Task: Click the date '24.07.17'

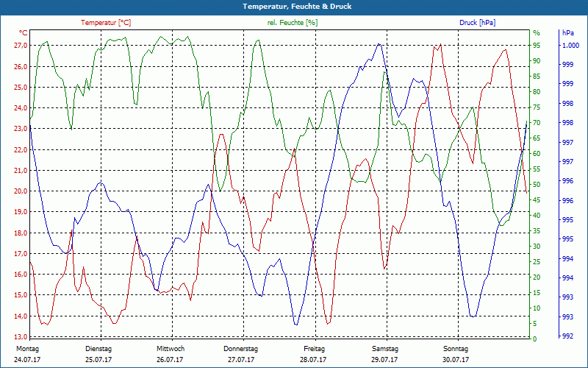Action: point(27,359)
